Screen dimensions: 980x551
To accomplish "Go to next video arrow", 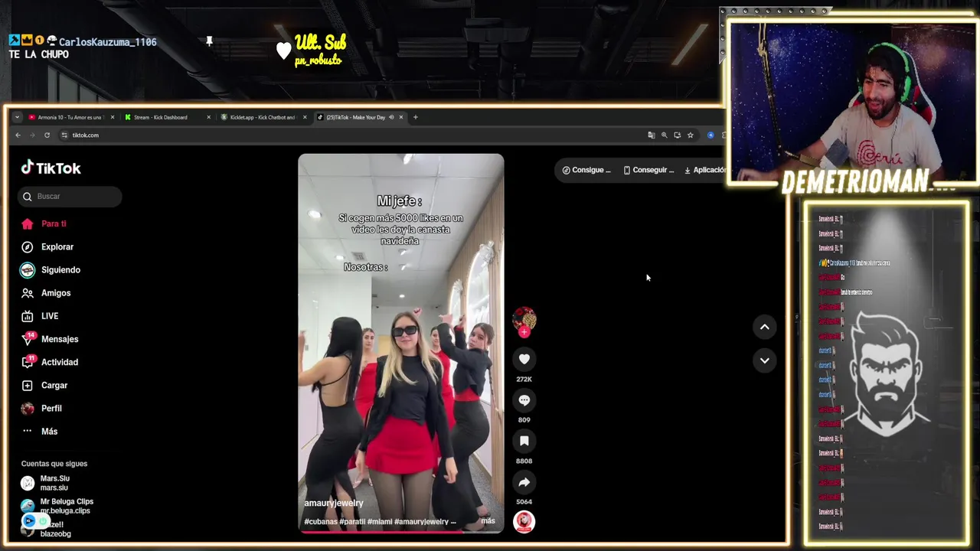I will point(764,360).
